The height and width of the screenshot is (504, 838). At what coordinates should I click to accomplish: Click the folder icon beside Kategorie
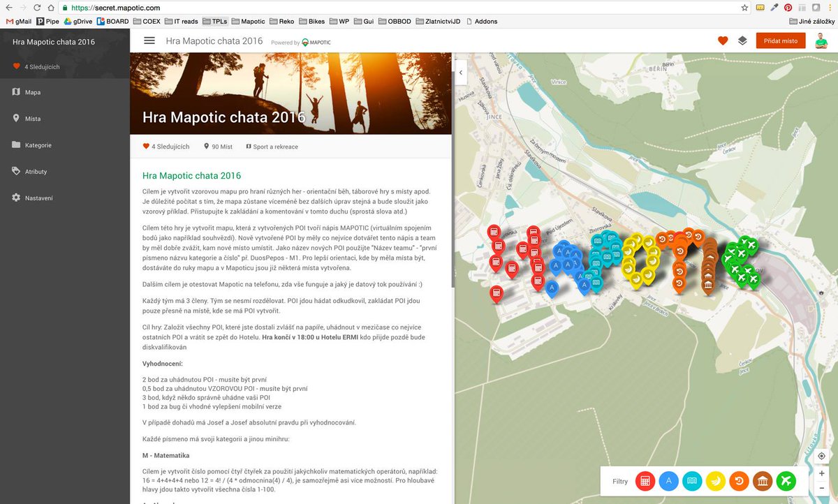[x=16, y=145]
